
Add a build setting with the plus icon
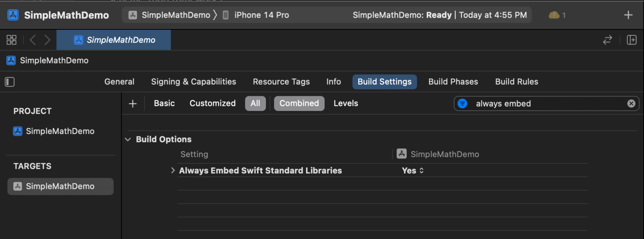click(x=132, y=104)
